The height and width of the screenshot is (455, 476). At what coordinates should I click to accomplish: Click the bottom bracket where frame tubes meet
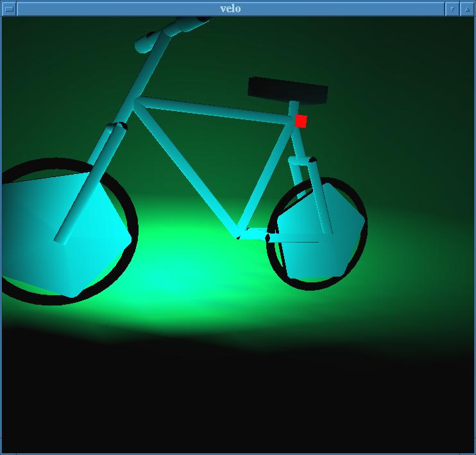[x=239, y=232]
